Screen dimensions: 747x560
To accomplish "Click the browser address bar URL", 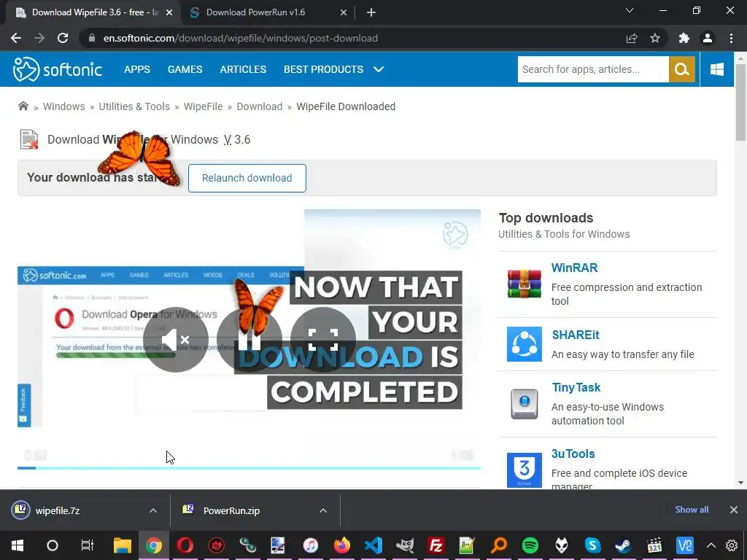I will [241, 38].
